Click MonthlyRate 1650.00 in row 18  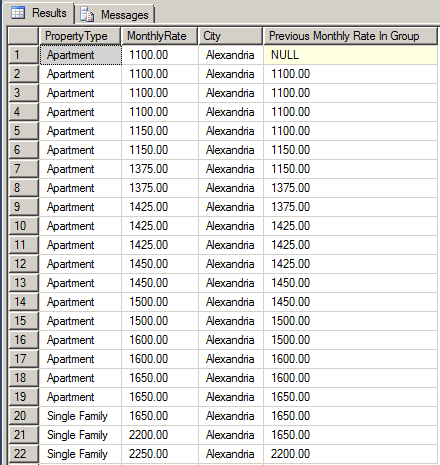pyautogui.click(x=160, y=378)
